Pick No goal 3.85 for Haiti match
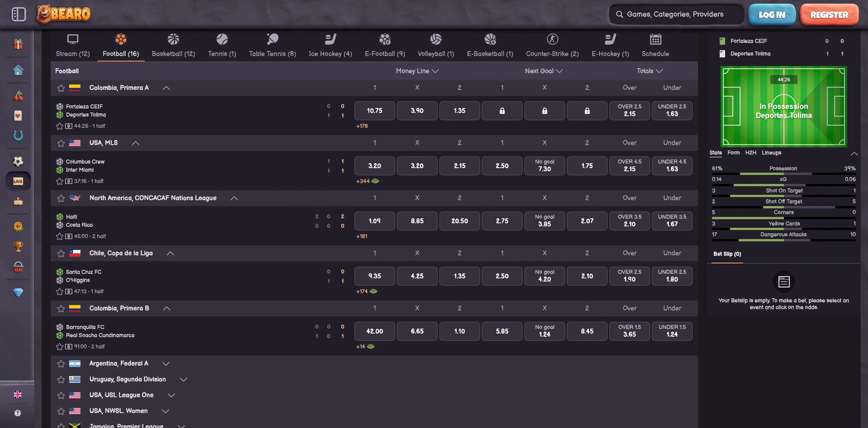 coord(545,221)
